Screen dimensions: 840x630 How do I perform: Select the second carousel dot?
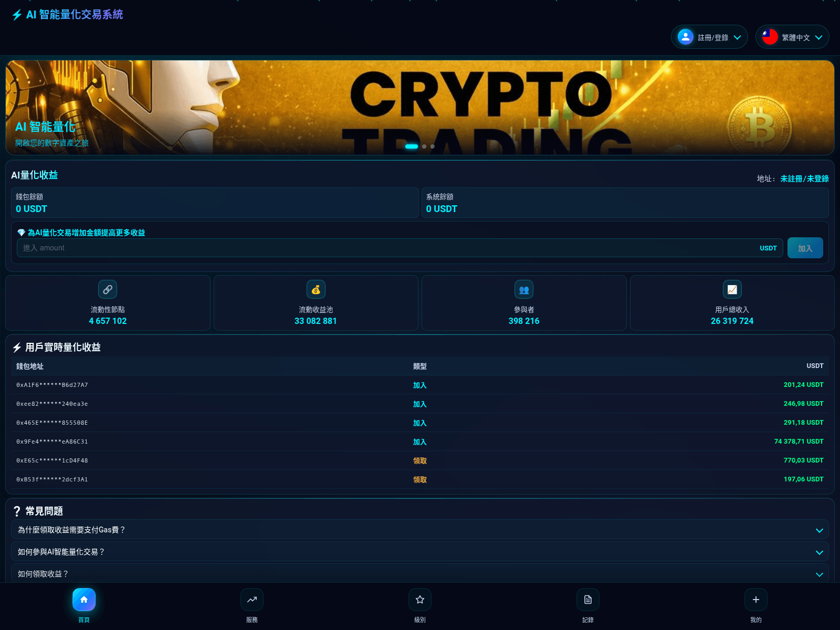click(x=424, y=146)
